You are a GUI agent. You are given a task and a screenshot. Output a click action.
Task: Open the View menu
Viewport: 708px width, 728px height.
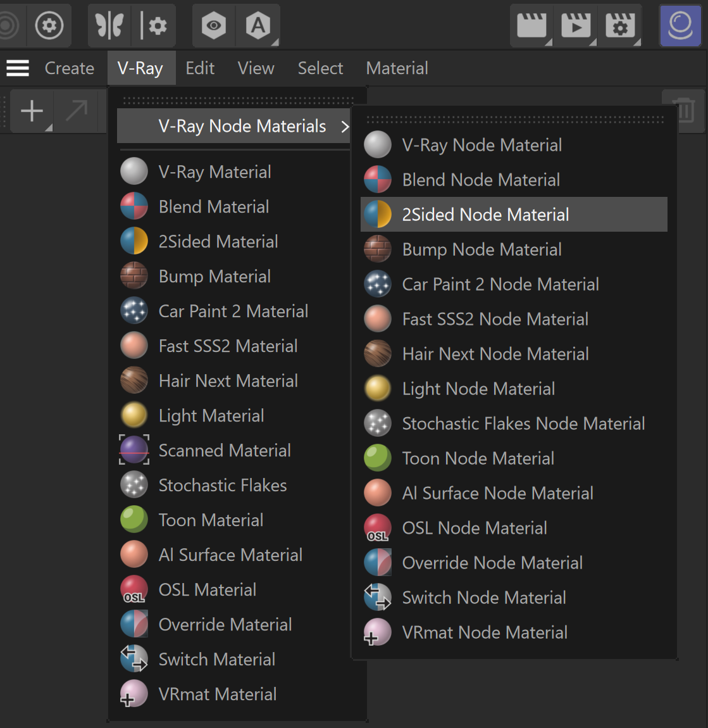(256, 68)
